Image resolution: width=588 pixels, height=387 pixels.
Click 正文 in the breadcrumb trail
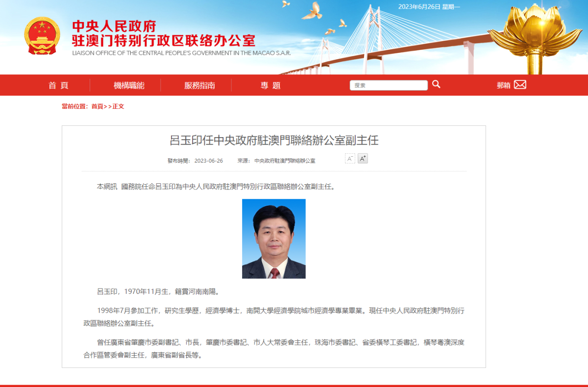click(118, 106)
